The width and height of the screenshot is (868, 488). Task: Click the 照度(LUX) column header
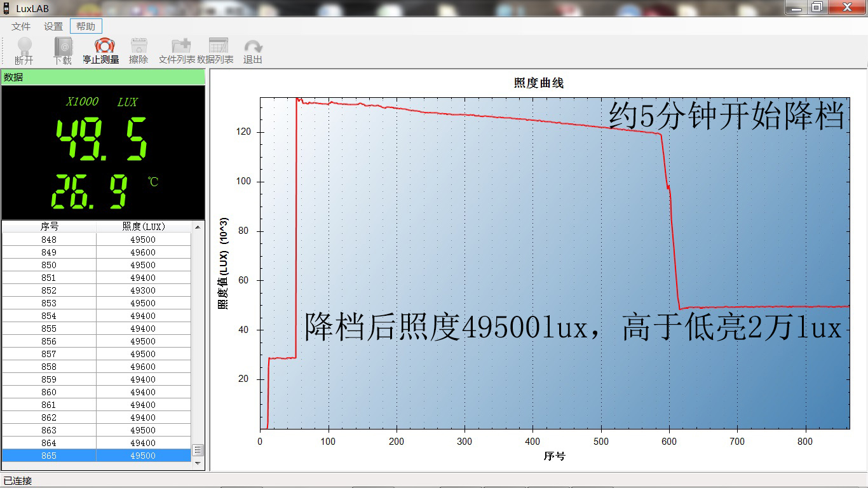point(143,227)
